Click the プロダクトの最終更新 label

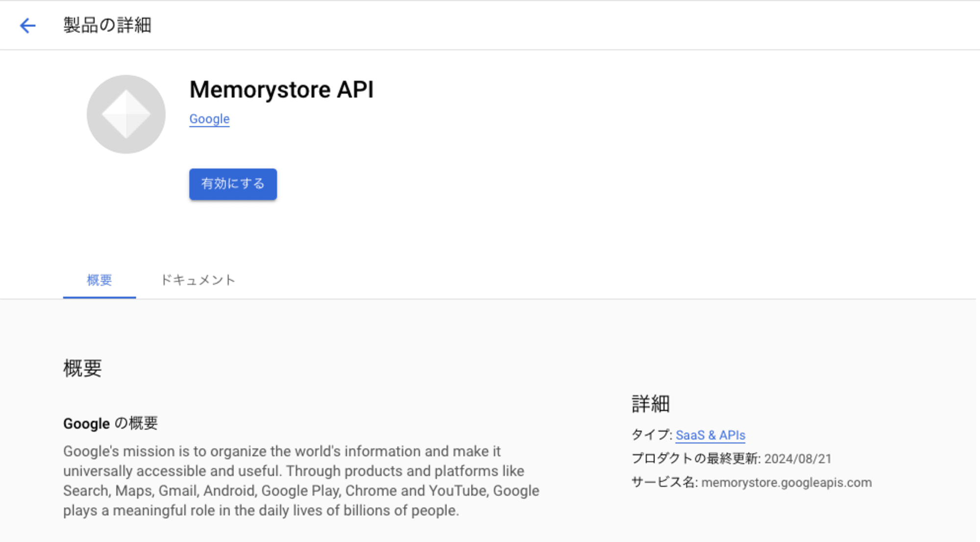click(x=696, y=459)
